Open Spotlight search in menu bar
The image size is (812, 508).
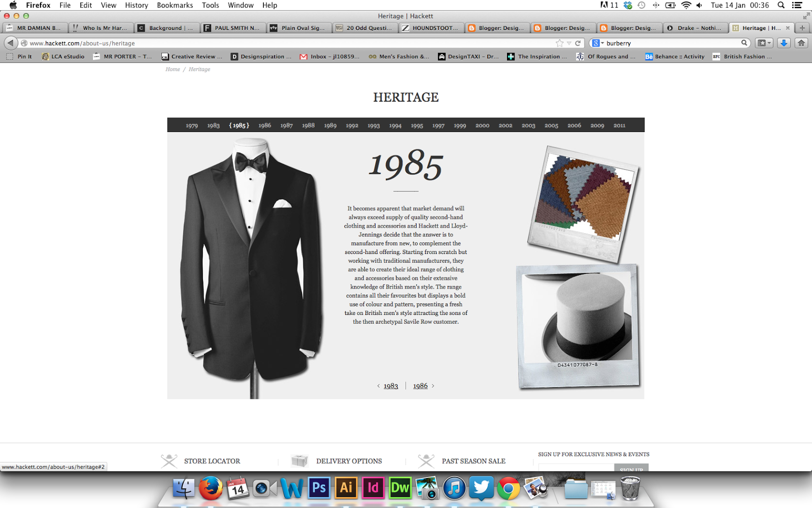pyautogui.click(x=781, y=5)
